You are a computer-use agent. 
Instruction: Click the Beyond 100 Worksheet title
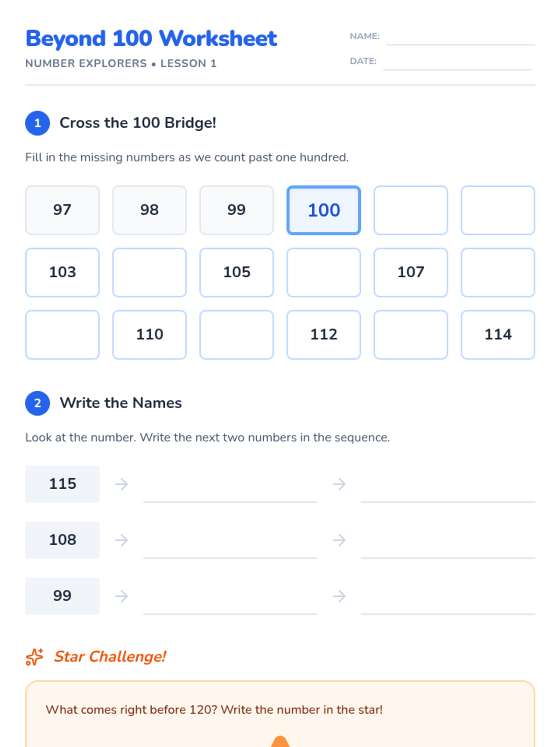[151, 39]
